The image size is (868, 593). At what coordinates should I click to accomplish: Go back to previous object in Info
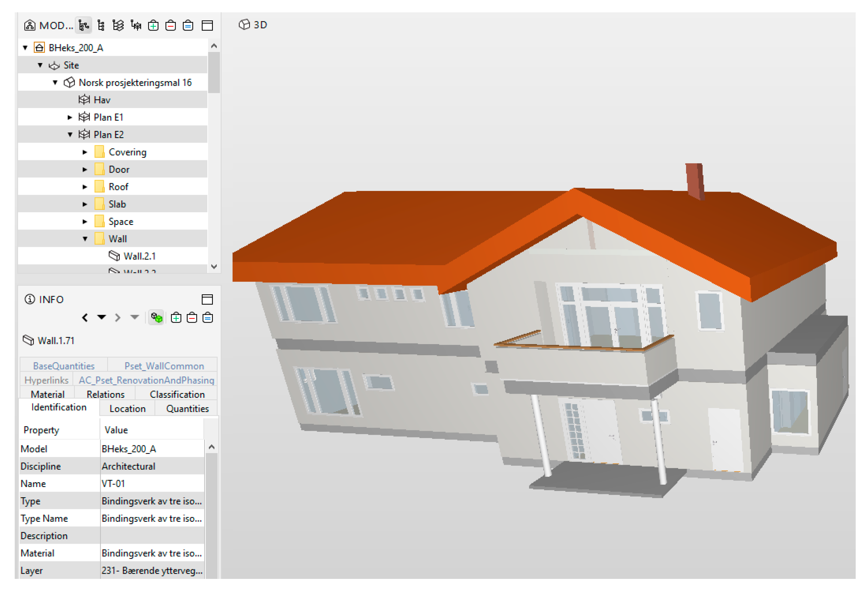[85, 318]
